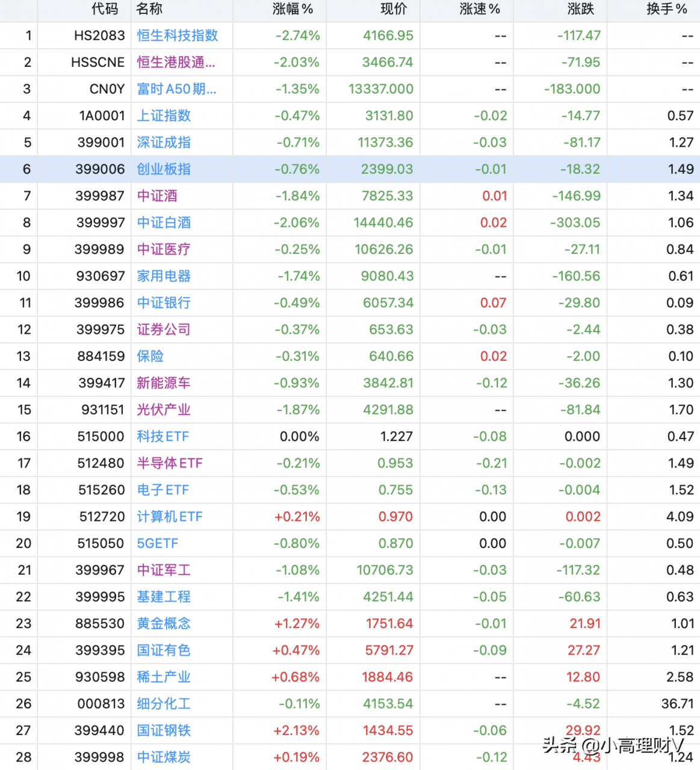The height and width of the screenshot is (770, 700).
Task: View the 中证白酒 index
Action: (x=163, y=223)
